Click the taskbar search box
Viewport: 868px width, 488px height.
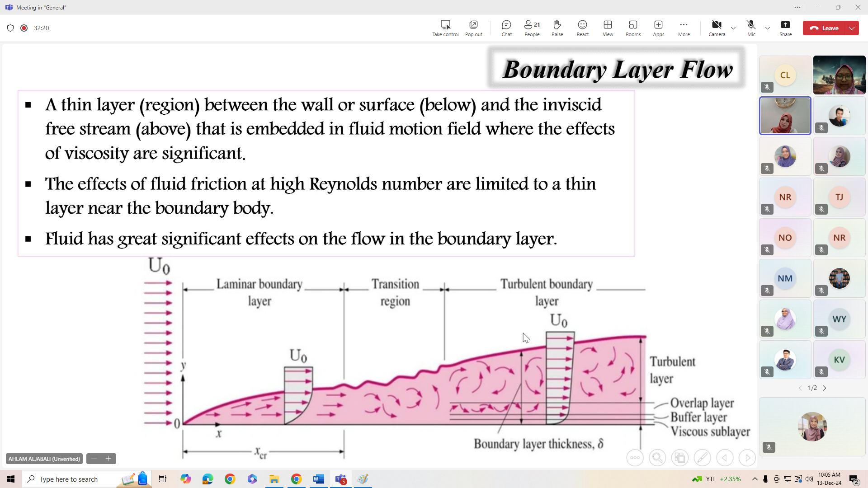point(87,479)
